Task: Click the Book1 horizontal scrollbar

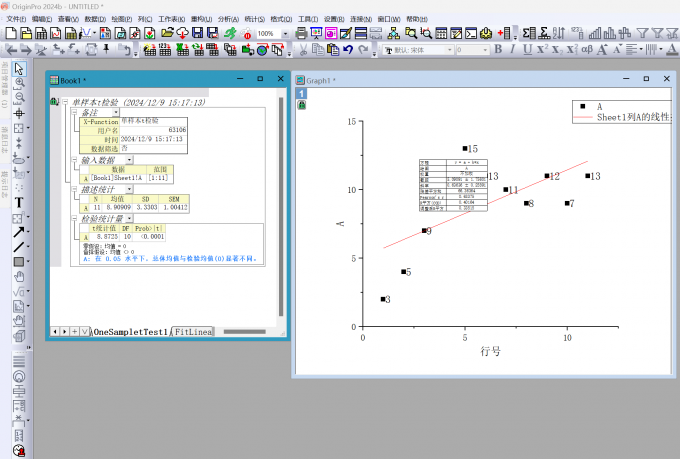Action: pyautogui.click(x=244, y=332)
